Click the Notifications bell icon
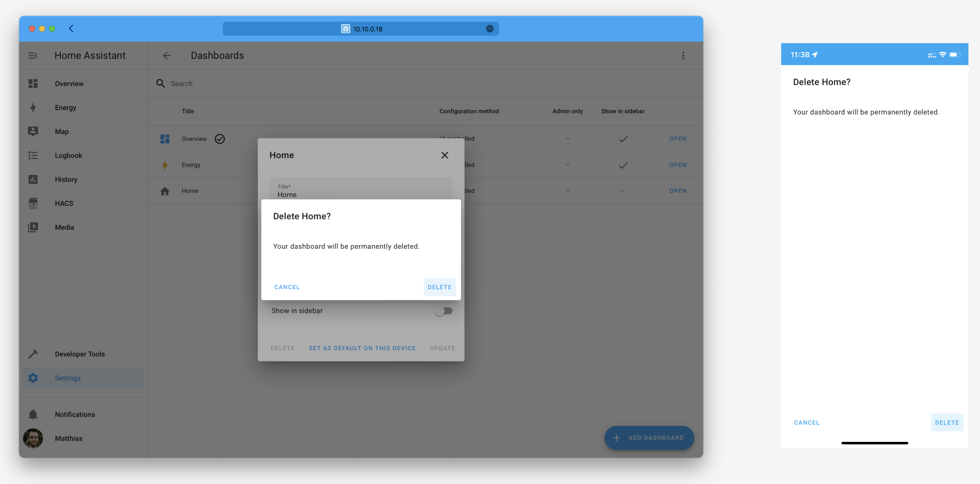This screenshot has height=484, width=980. coord(33,414)
